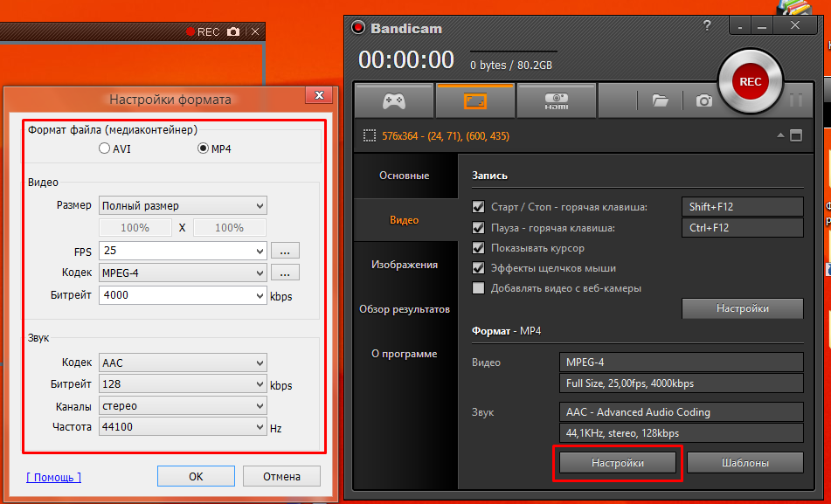This screenshot has width=831, height=504.
Task: Click the ... button next to FPS
Action: [x=285, y=250]
